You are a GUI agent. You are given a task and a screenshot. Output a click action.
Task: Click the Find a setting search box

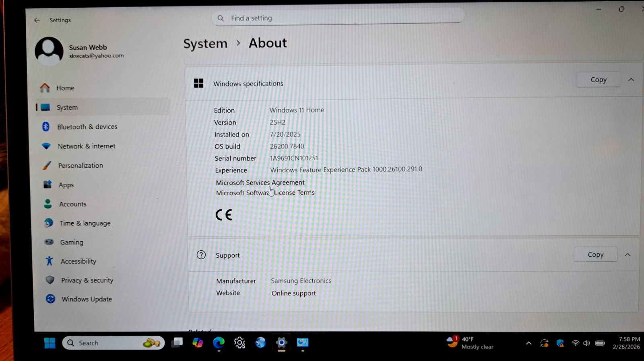coord(338,18)
